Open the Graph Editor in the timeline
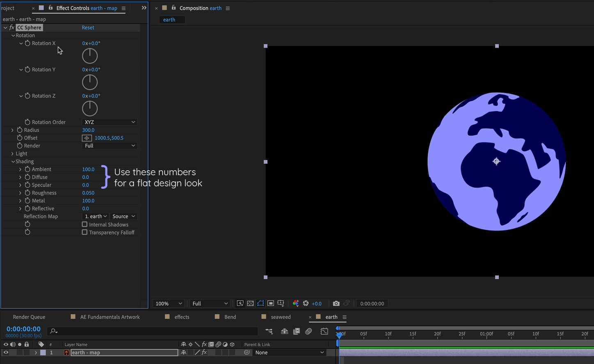594x364 pixels. [x=324, y=331]
